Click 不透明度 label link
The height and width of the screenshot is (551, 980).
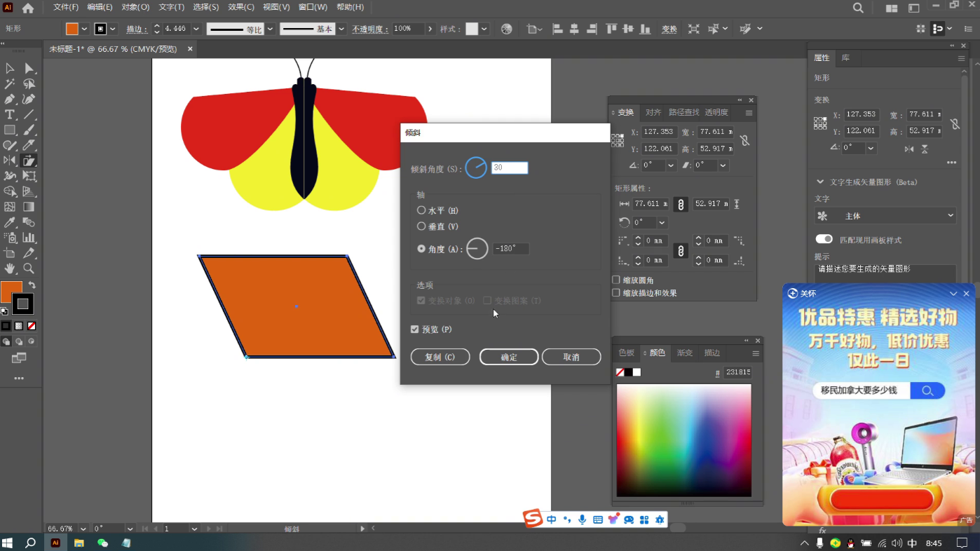tap(370, 29)
